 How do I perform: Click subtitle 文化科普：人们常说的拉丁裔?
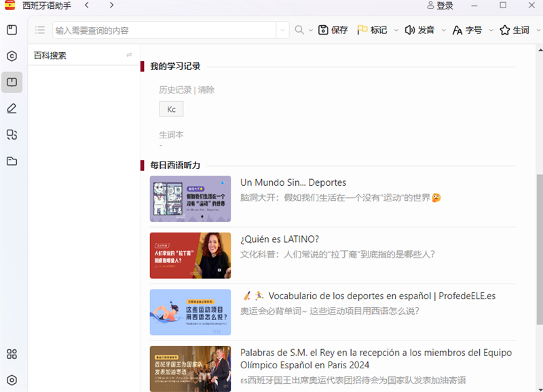pos(337,254)
